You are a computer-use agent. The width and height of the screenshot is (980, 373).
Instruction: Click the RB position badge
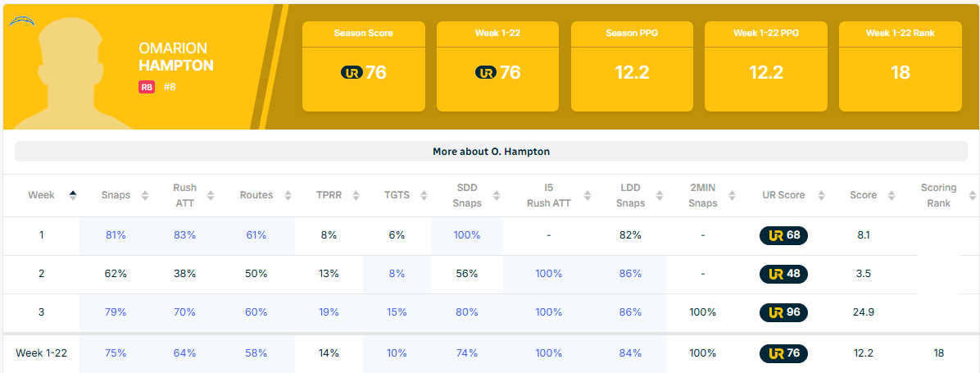pyautogui.click(x=147, y=87)
